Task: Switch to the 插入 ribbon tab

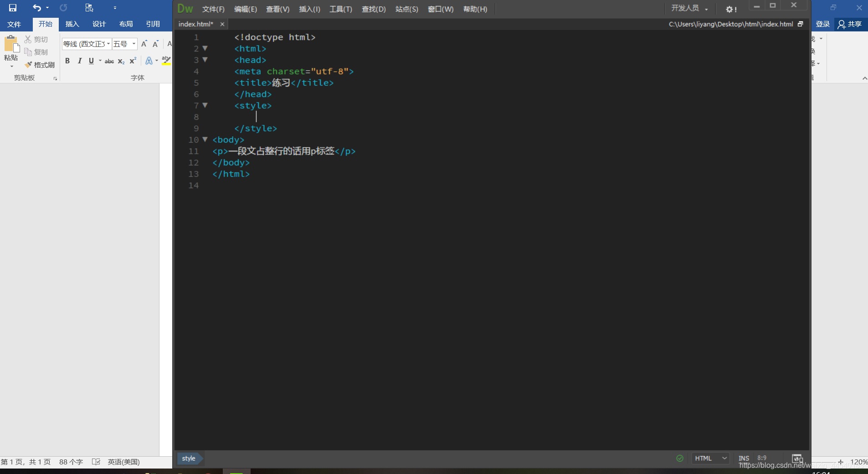Action: point(72,24)
